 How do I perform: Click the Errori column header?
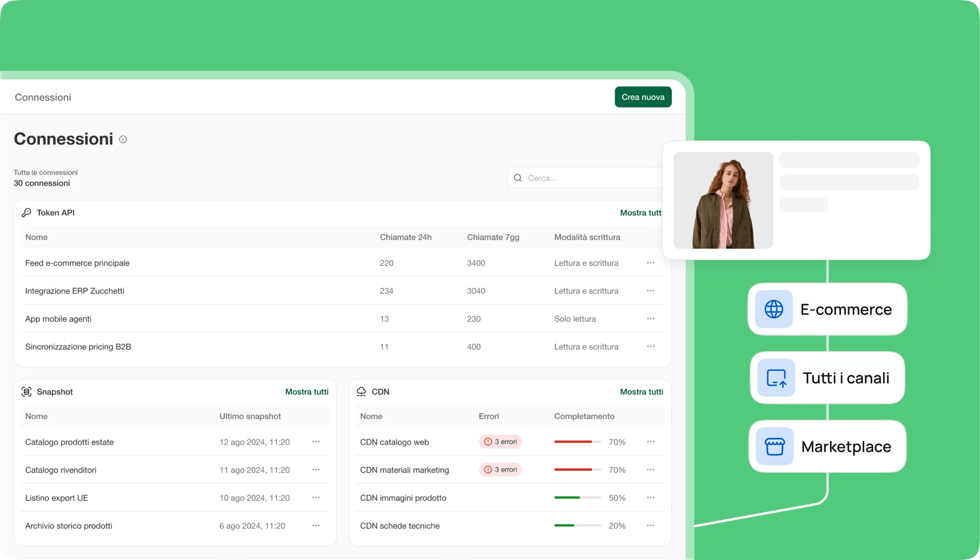pos(489,416)
